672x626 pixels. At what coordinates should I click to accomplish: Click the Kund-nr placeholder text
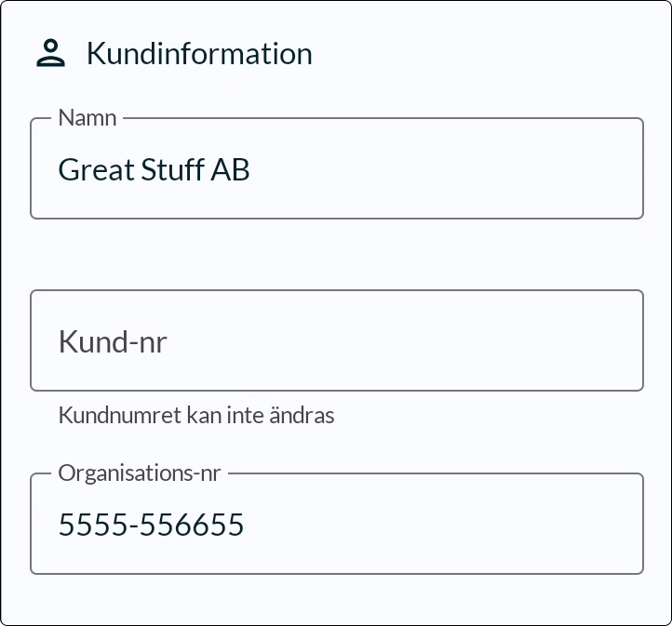(113, 341)
